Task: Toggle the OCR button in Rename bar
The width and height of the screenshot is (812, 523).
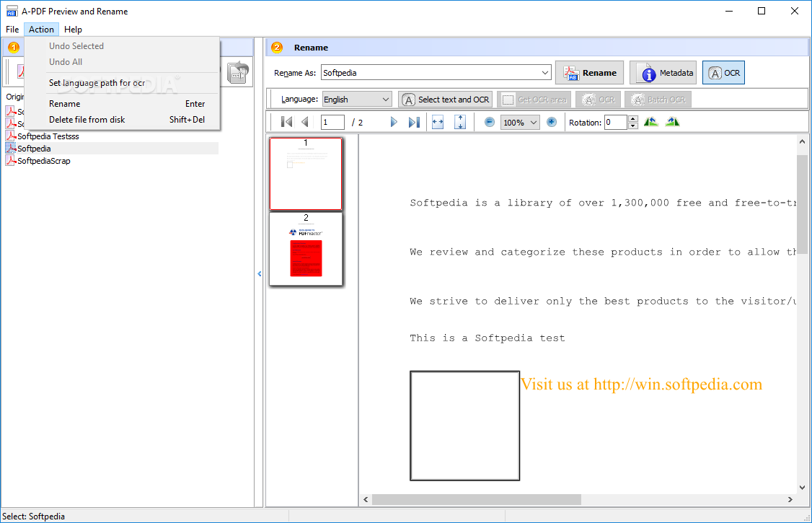Action: pos(723,73)
